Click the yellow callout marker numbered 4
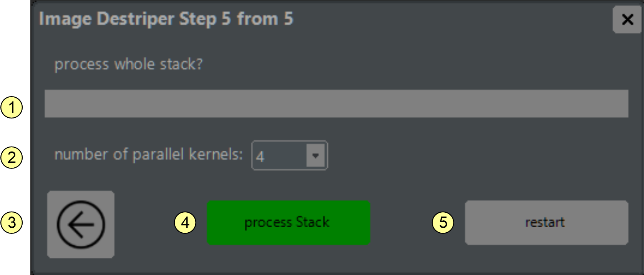 [x=185, y=223]
